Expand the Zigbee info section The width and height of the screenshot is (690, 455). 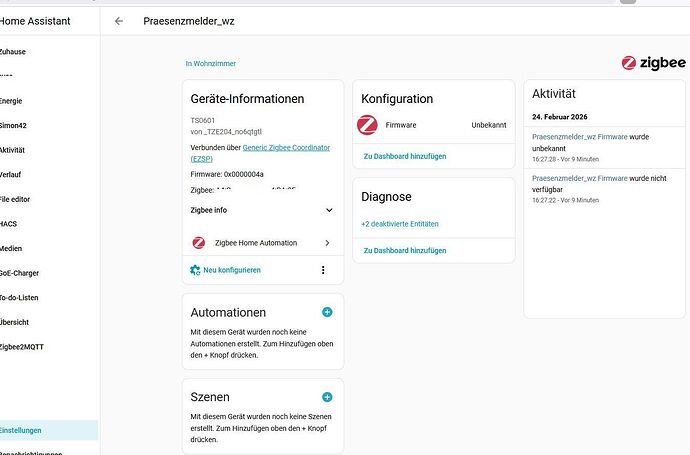coord(262,210)
